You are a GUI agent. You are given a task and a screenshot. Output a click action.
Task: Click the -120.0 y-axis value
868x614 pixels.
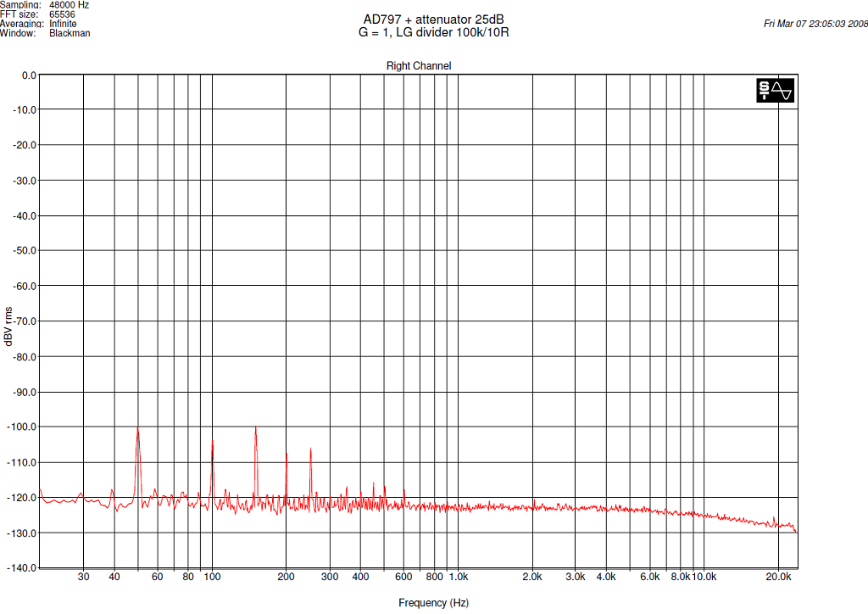point(21,498)
